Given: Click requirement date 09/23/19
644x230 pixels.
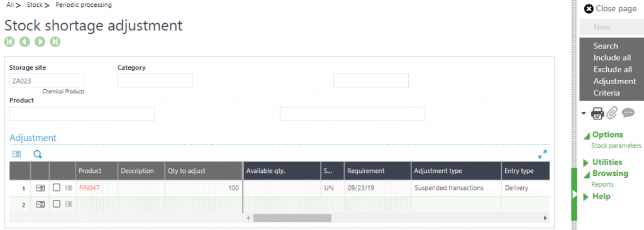Looking at the screenshot, I should coord(378,188).
